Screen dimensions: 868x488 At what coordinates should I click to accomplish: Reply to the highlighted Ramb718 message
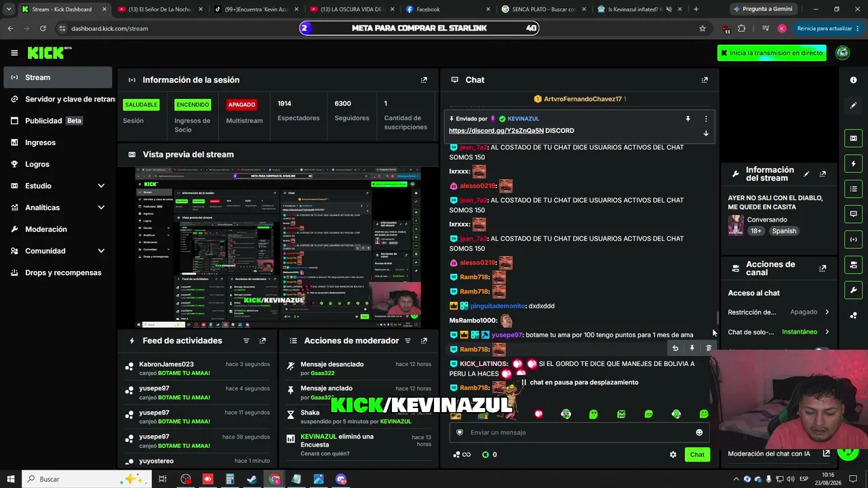point(675,348)
